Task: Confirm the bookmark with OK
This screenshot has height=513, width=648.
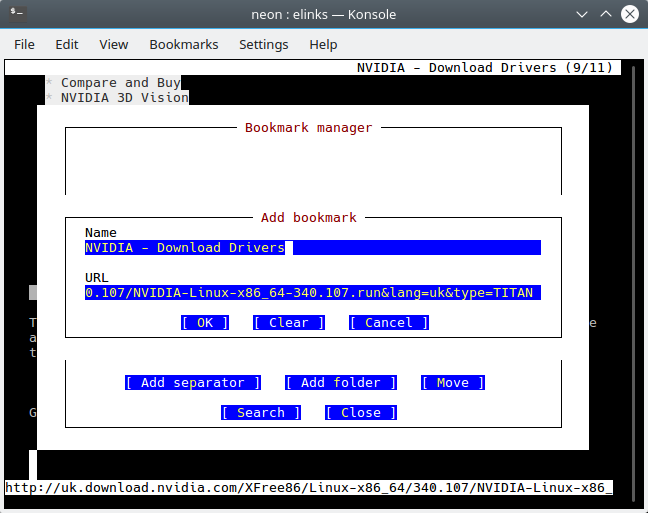Action: coord(205,322)
